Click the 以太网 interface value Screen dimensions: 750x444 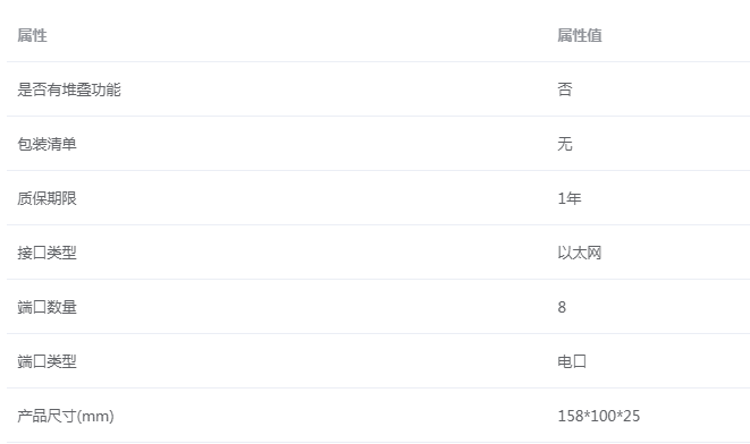tap(579, 253)
